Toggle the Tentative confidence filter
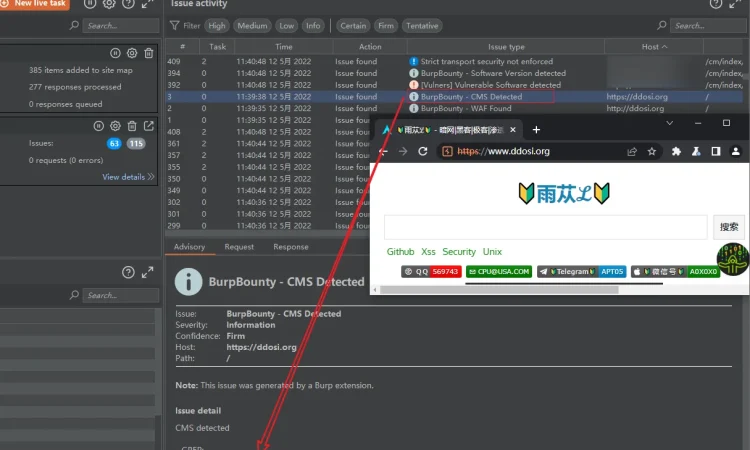The width and height of the screenshot is (750, 450). (x=422, y=26)
